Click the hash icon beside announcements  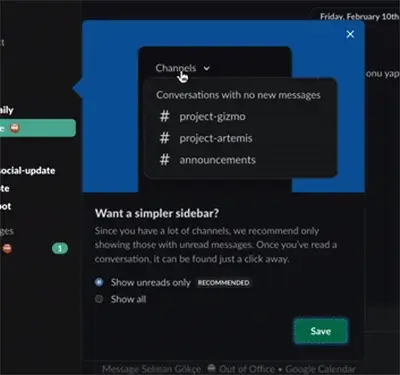(164, 159)
